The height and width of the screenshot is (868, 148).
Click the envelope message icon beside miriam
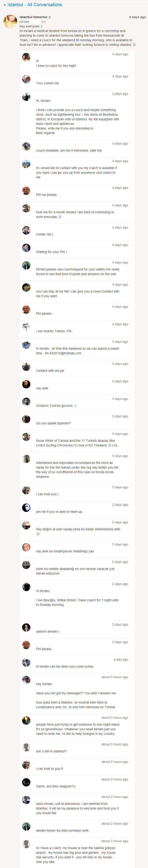44,22
